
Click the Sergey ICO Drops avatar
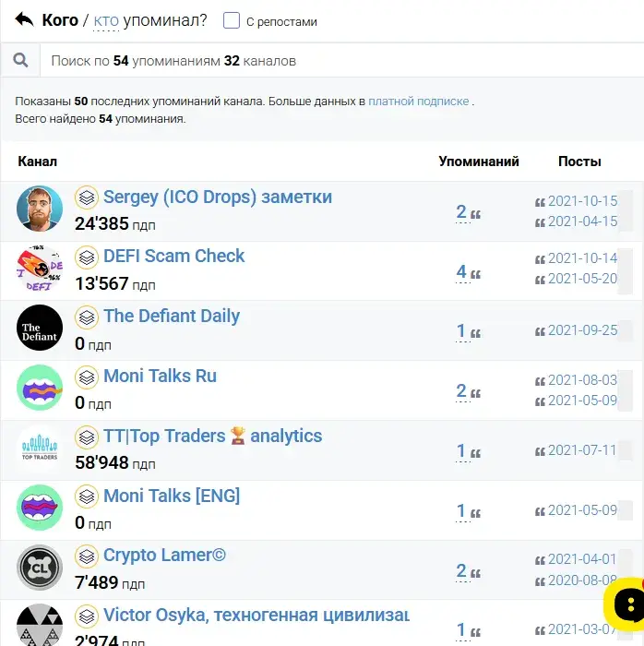[40, 209]
